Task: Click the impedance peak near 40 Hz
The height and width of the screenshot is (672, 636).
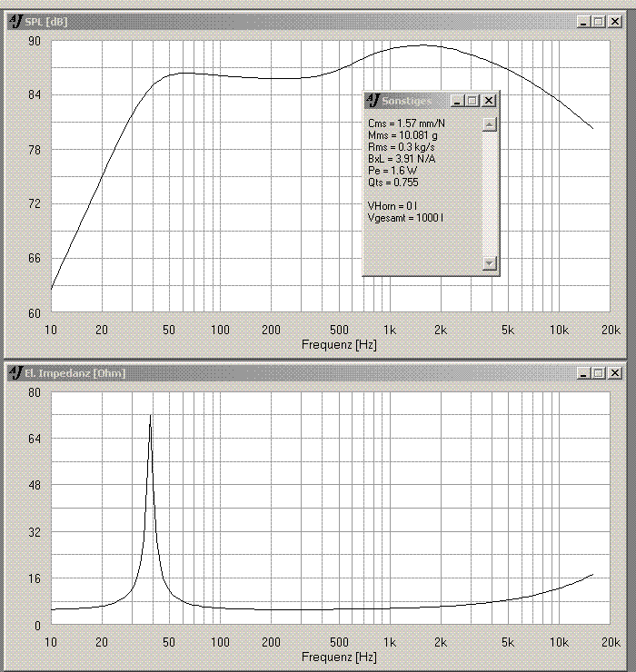Action: (151, 416)
